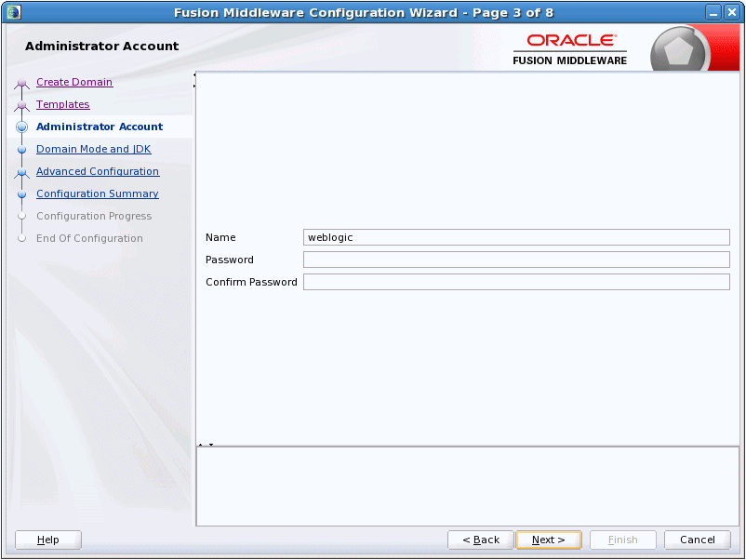The image size is (746, 560).
Task: Open Help for the wizard
Action: pyautogui.click(x=48, y=540)
